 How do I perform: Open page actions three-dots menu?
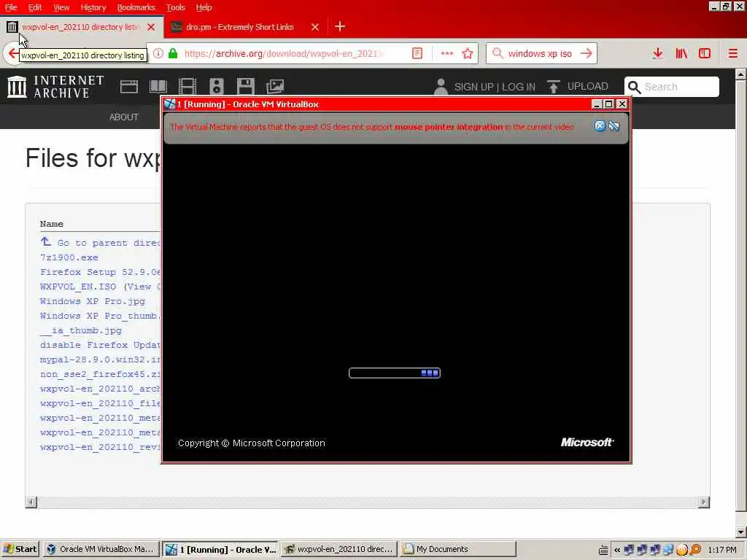click(x=447, y=53)
